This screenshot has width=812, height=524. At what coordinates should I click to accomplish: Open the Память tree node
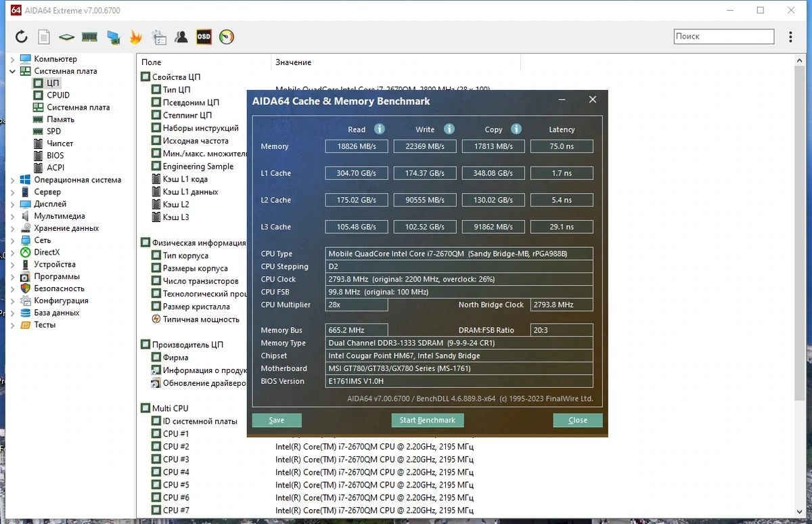coord(61,119)
